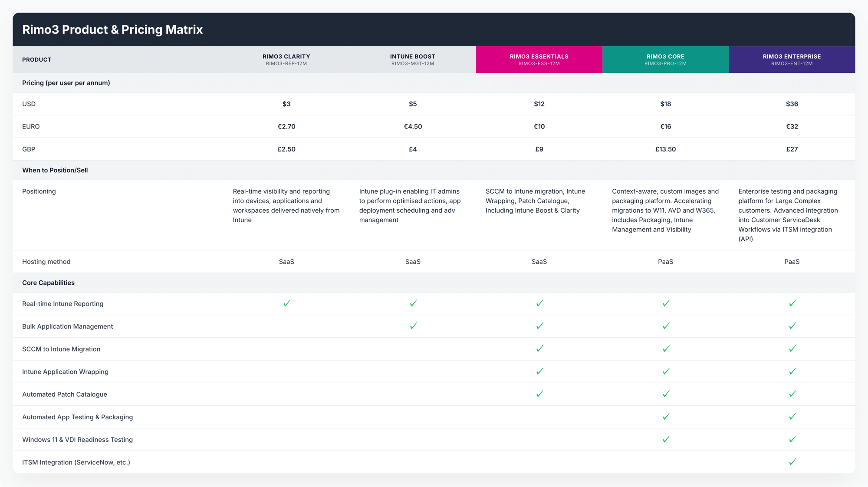Viewport: 868px width, 487px height.
Task: Click the Clarity checkmark for Real-time Intune Reporting
Action: coord(287,303)
